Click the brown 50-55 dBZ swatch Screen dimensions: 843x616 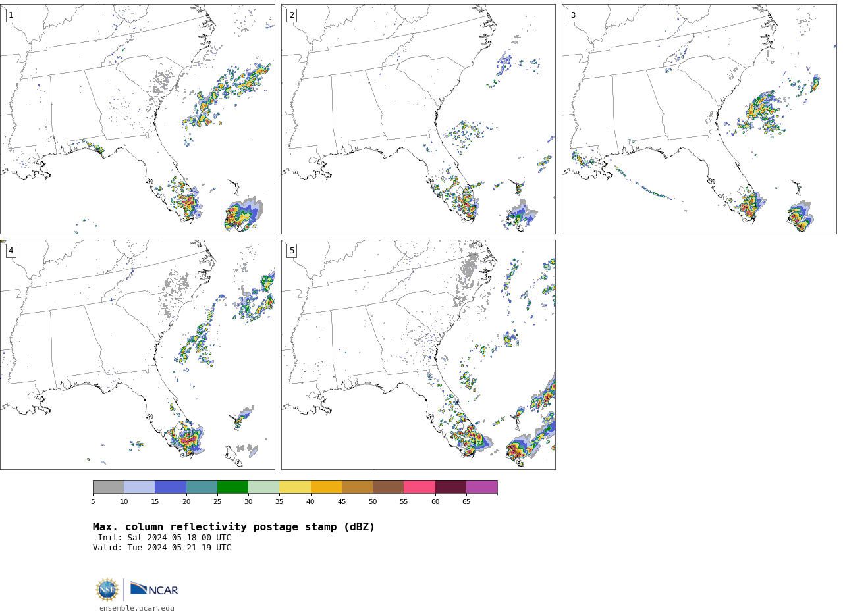point(389,487)
